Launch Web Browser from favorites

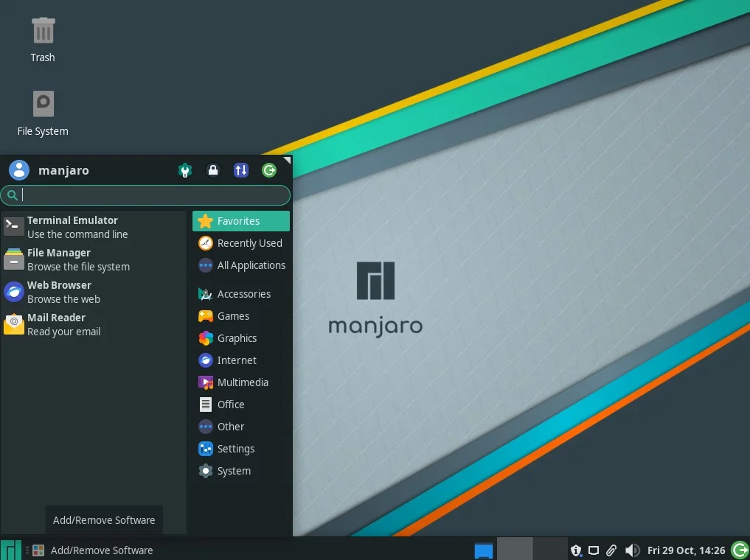(94, 292)
